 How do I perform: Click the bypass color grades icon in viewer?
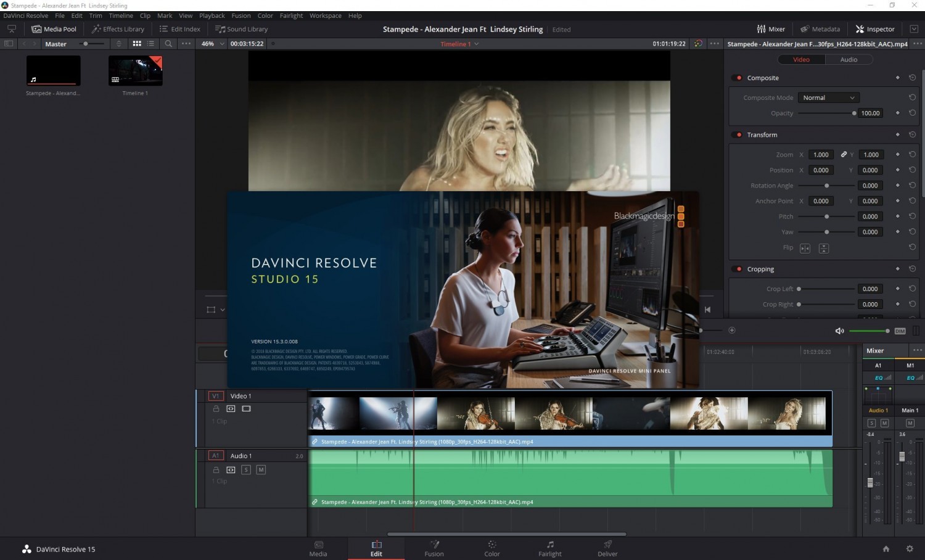coord(698,44)
